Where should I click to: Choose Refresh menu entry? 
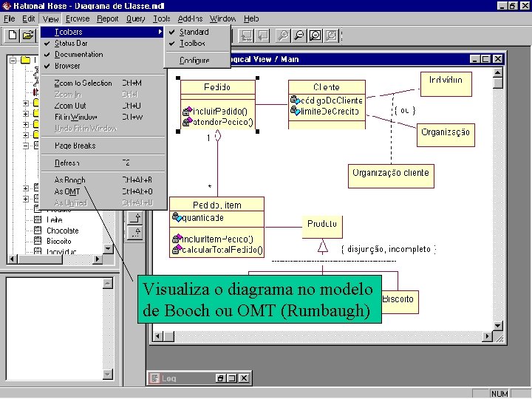pos(102,163)
